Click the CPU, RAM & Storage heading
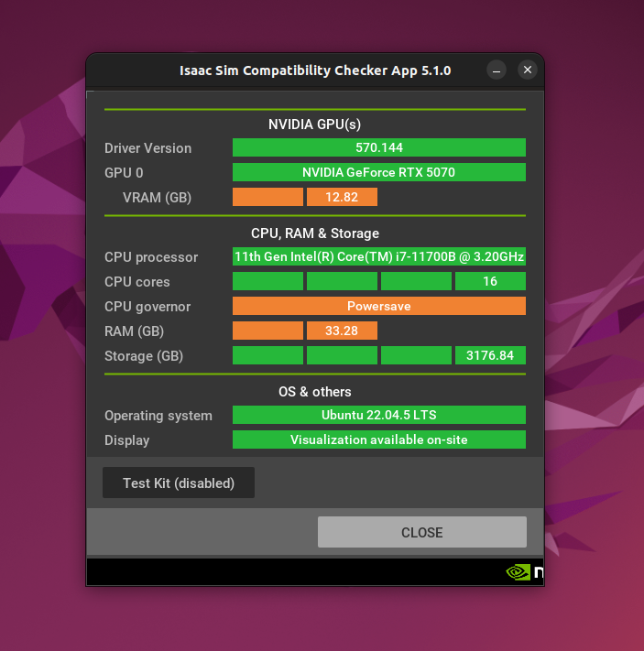The height and width of the screenshot is (651, 644). click(315, 233)
